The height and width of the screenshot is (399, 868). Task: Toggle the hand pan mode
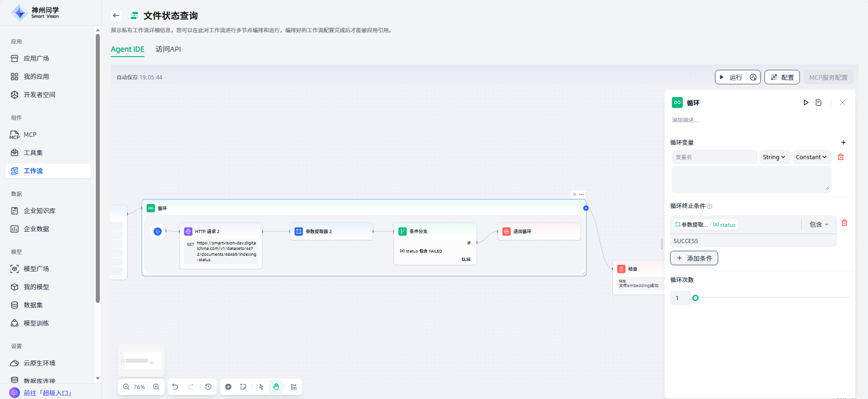[x=276, y=387]
